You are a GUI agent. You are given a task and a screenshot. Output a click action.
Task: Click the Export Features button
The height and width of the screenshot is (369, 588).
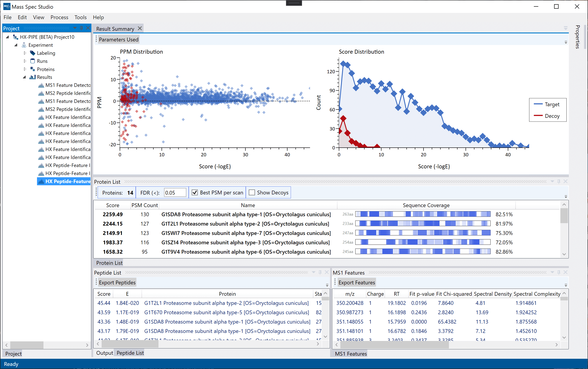pyautogui.click(x=357, y=282)
